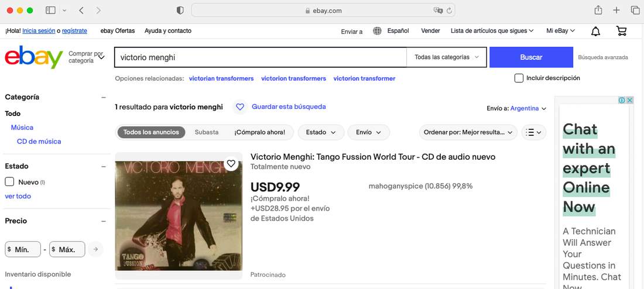This screenshot has height=289, width=644.
Task: Open the Safari sidebar toggle icon
Action: click(50, 11)
